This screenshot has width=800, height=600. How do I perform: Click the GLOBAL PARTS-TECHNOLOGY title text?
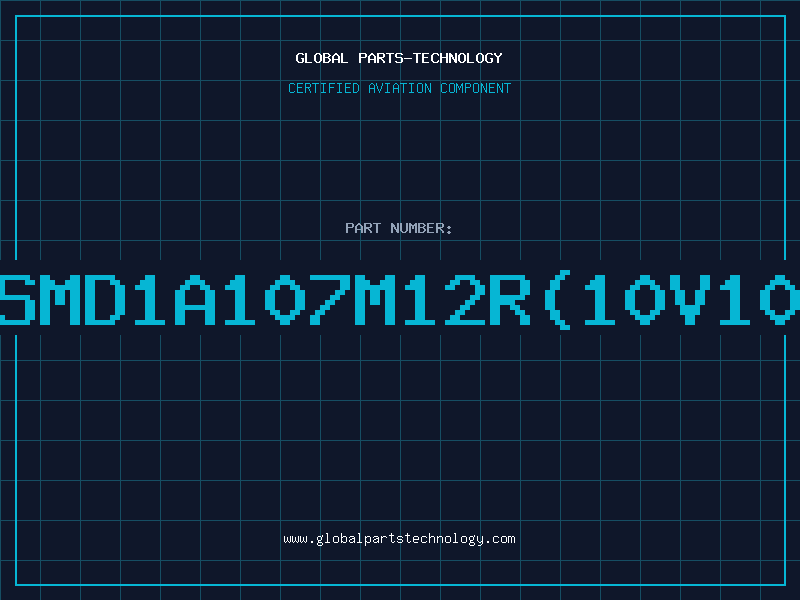pyautogui.click(x=399, y=58)
